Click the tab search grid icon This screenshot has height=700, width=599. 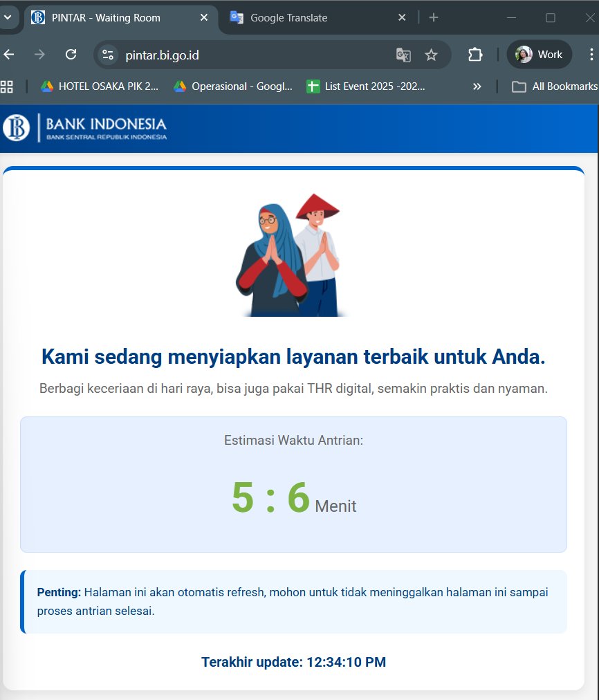click(8, 19)
